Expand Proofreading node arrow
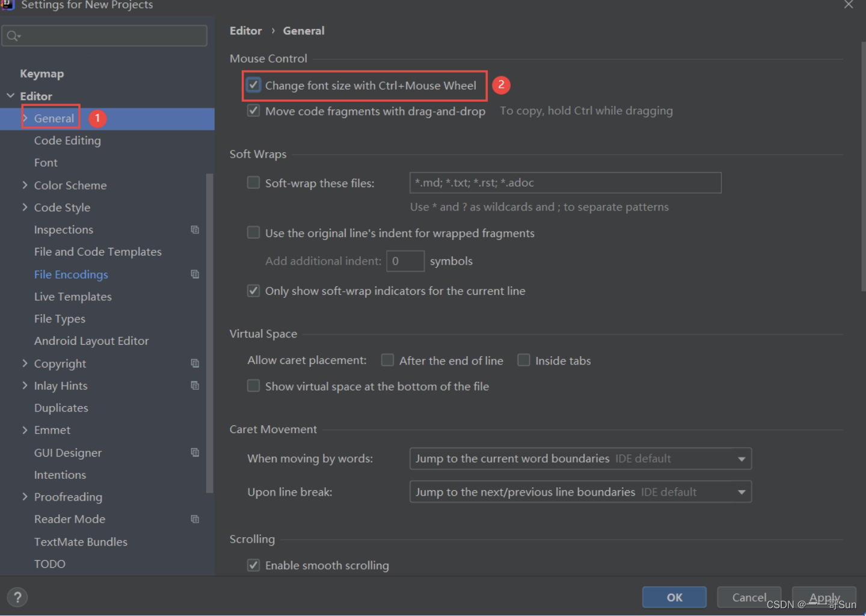This screenshot has height=616, width=866. [x=25, y=496]
